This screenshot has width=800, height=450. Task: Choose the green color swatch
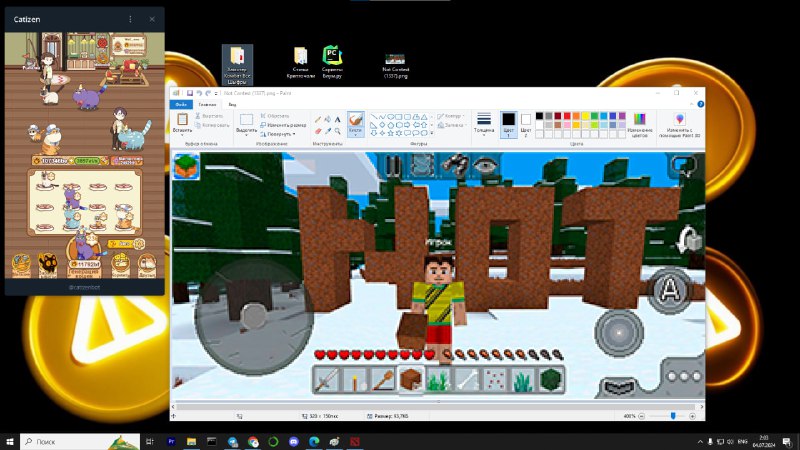point(594,116)
